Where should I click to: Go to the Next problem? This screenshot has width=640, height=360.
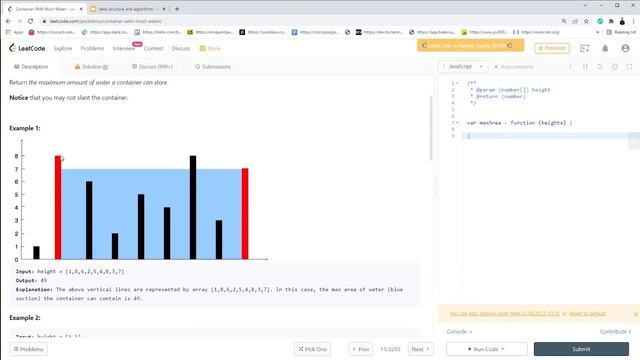(x=420, y=349)
